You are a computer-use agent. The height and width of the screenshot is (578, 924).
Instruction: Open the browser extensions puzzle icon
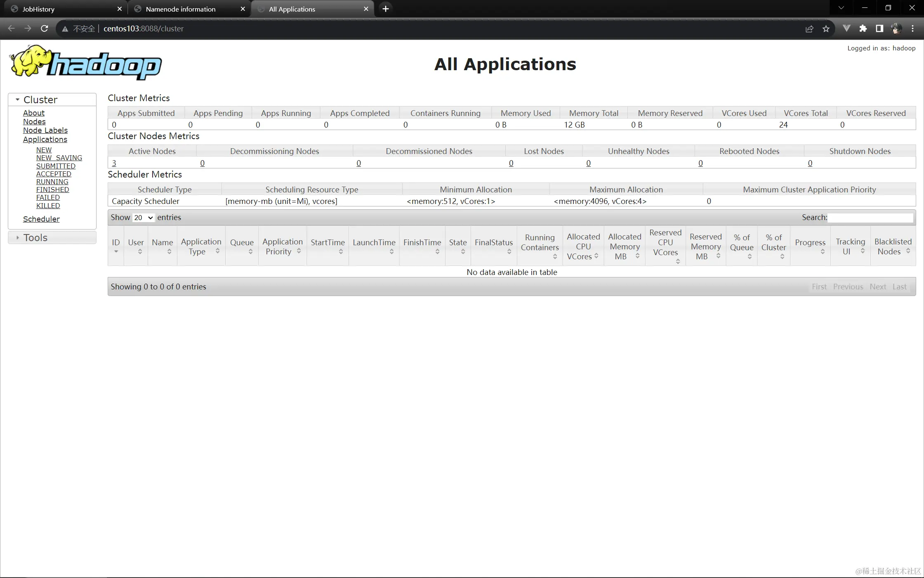point(863,28)
